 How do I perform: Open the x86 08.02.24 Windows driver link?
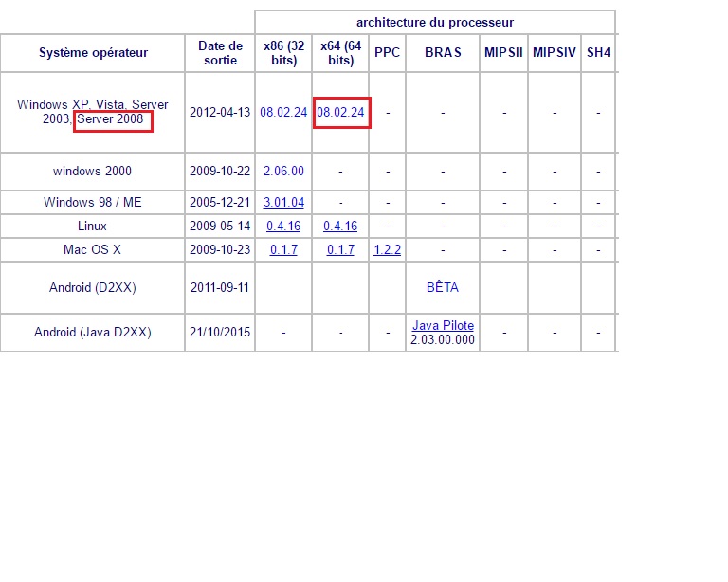283,112
